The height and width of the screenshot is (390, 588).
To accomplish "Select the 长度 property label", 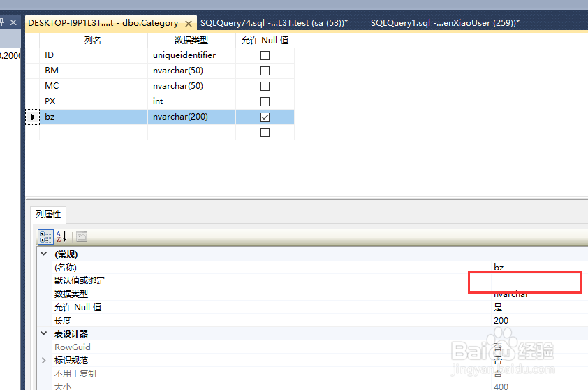I will pos(63,321).
